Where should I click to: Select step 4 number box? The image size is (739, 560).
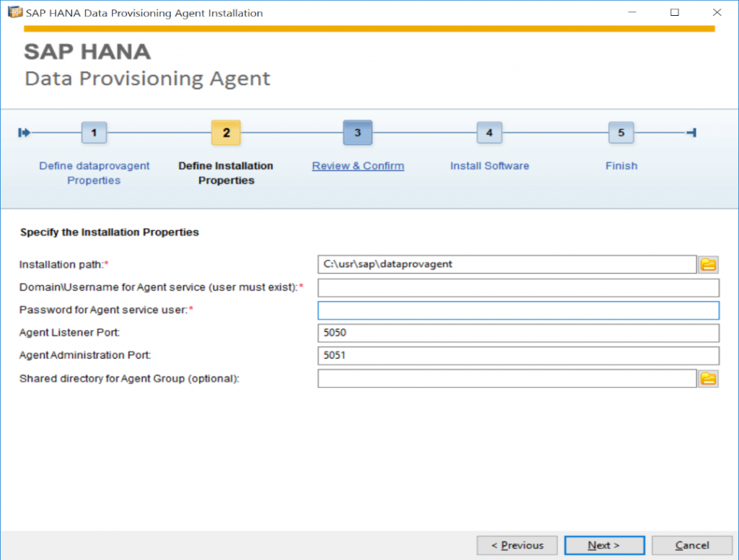pos(489,133)
